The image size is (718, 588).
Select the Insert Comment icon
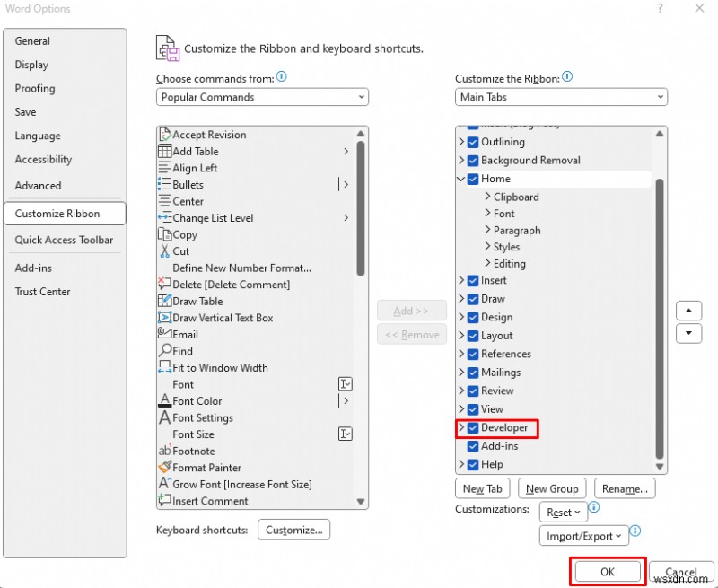click(x=164, y=500)
